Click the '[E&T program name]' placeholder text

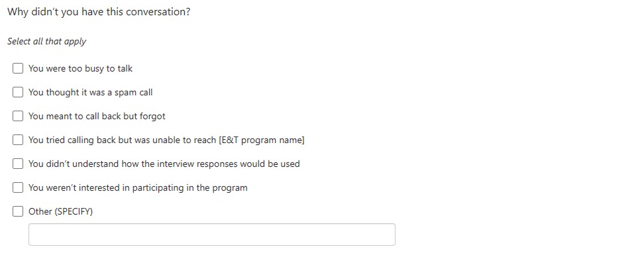262,140
